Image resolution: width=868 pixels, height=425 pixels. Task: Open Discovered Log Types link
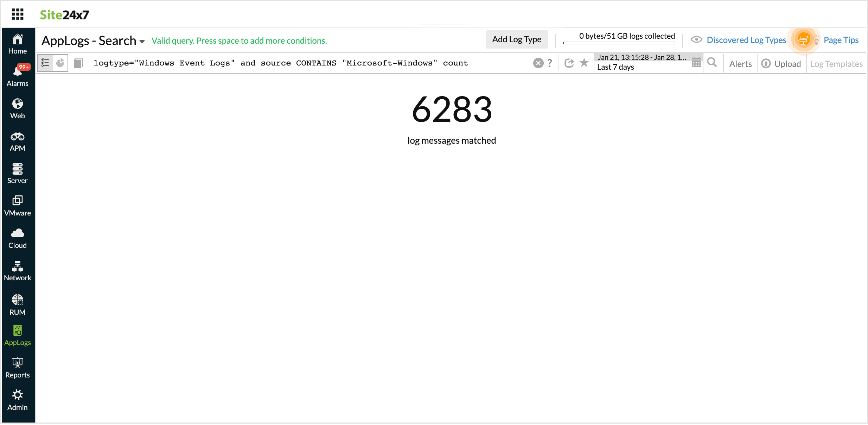(x=747, y=40)
